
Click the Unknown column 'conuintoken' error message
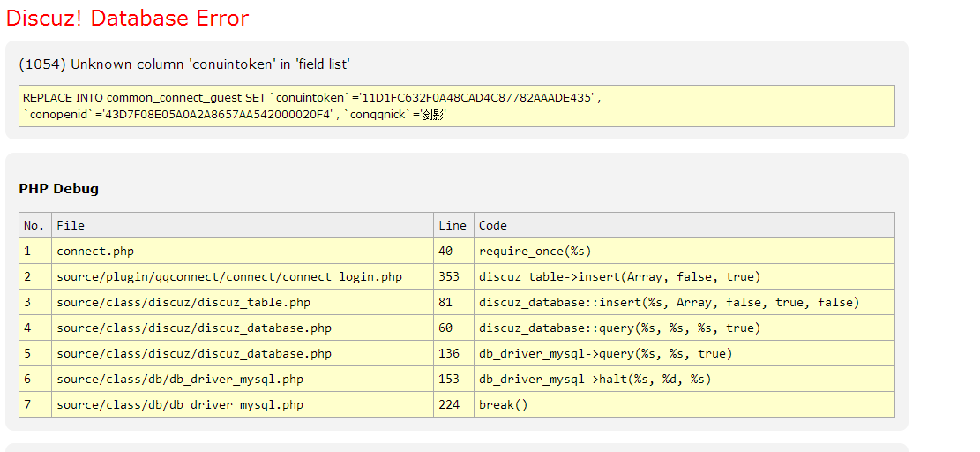184,64
